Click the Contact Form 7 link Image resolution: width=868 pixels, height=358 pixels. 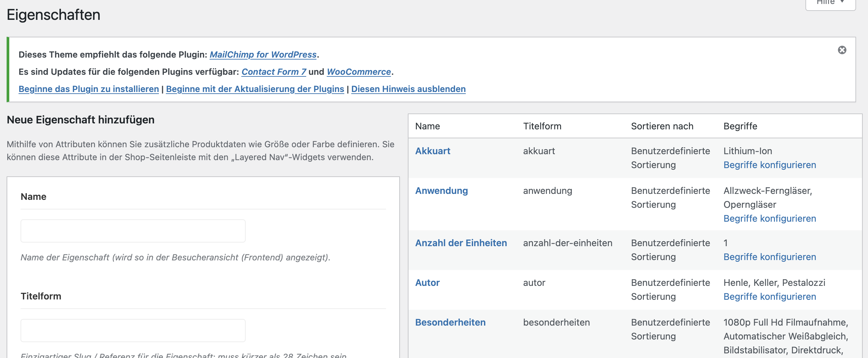273,72
